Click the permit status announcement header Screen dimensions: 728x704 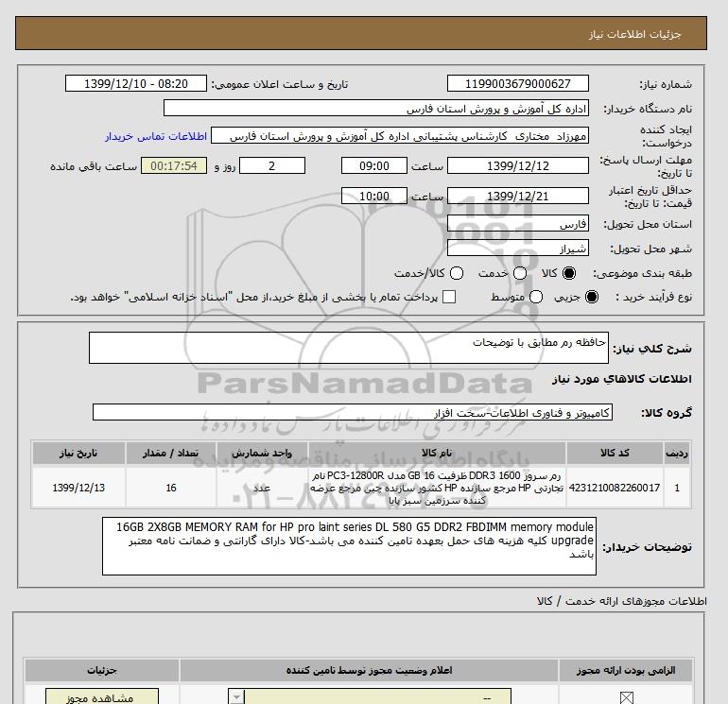[x=369, y=670]
